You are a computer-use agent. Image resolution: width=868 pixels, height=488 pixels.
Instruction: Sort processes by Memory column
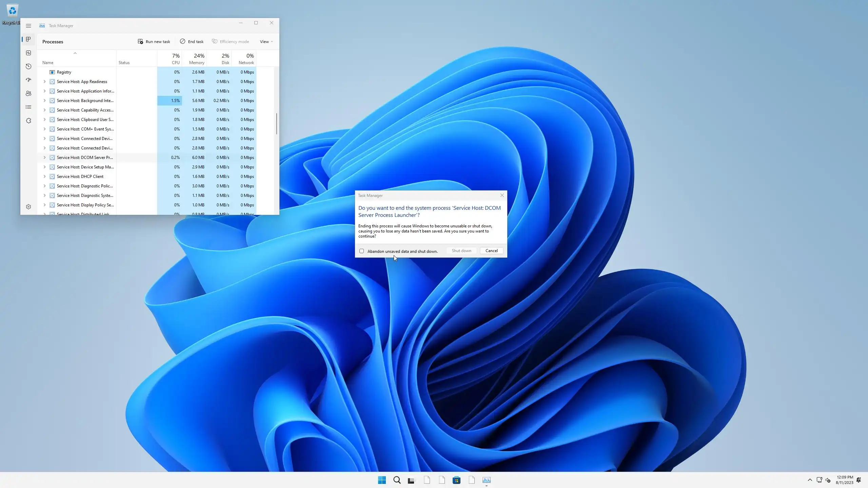[x=197, y=59]
